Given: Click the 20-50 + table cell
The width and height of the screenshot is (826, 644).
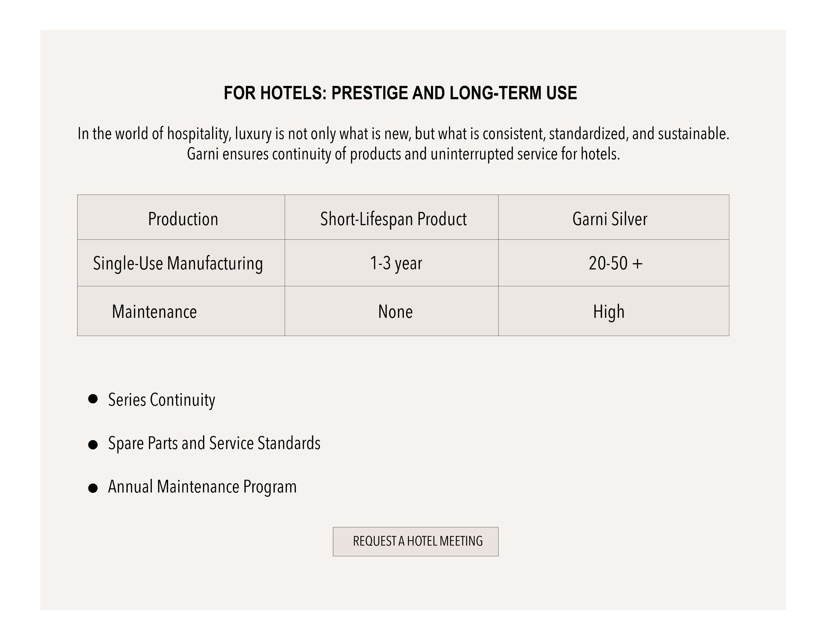Looking at the screenshot, I should 615,263.
